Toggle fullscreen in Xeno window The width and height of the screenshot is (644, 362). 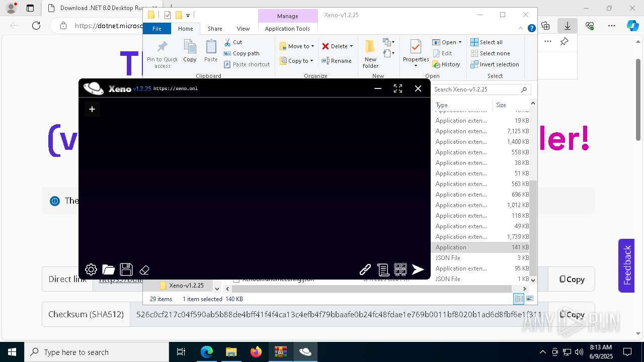pos(398,88)
